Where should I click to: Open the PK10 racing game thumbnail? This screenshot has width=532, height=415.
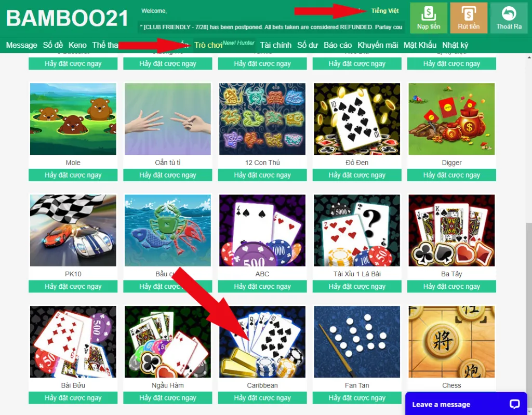coord(73,231)
